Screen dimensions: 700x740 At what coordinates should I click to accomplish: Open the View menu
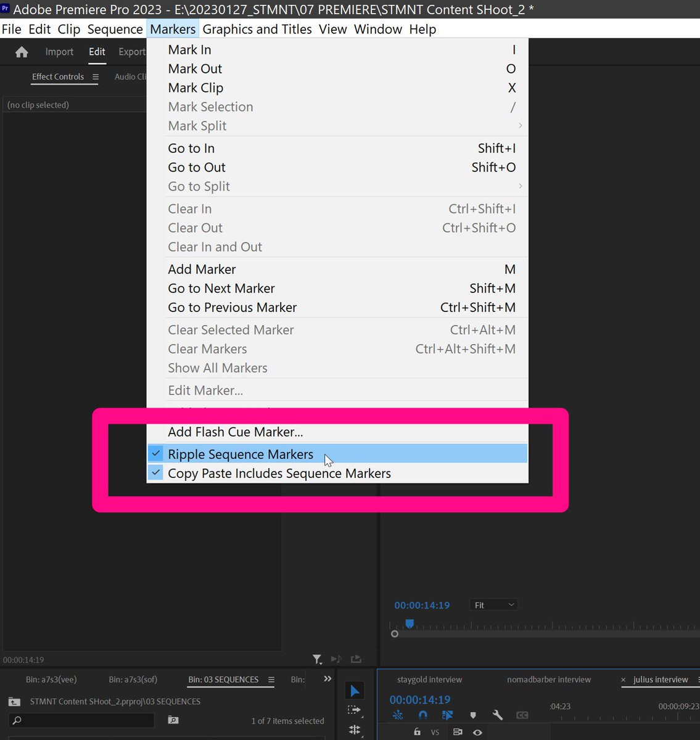click(333, 29)
